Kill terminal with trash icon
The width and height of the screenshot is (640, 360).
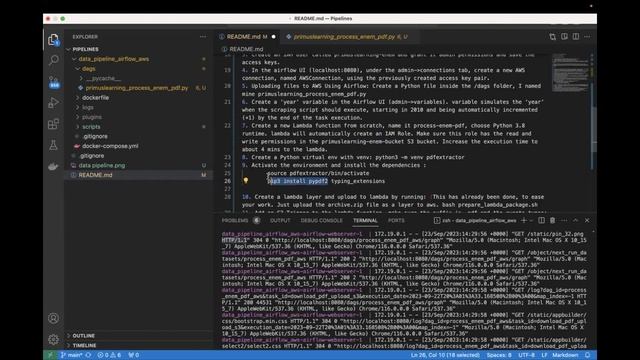click(x=552, y=220)
